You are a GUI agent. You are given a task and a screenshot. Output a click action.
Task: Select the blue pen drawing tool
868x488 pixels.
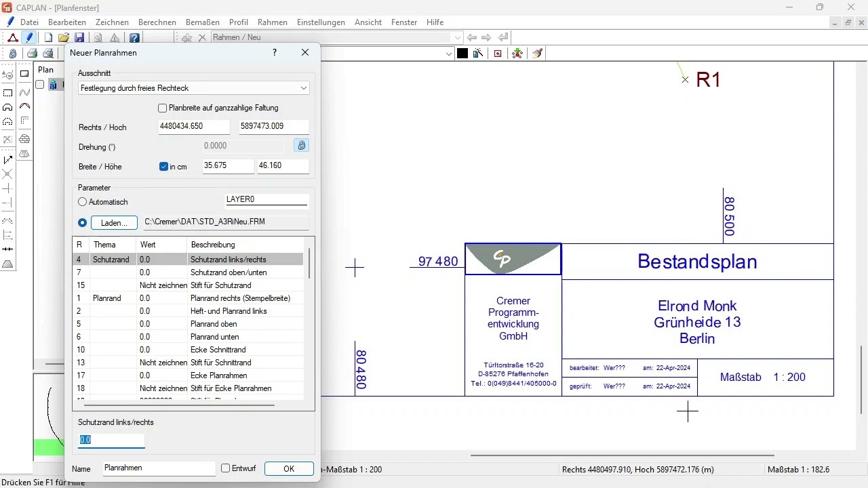pos(28,38)
